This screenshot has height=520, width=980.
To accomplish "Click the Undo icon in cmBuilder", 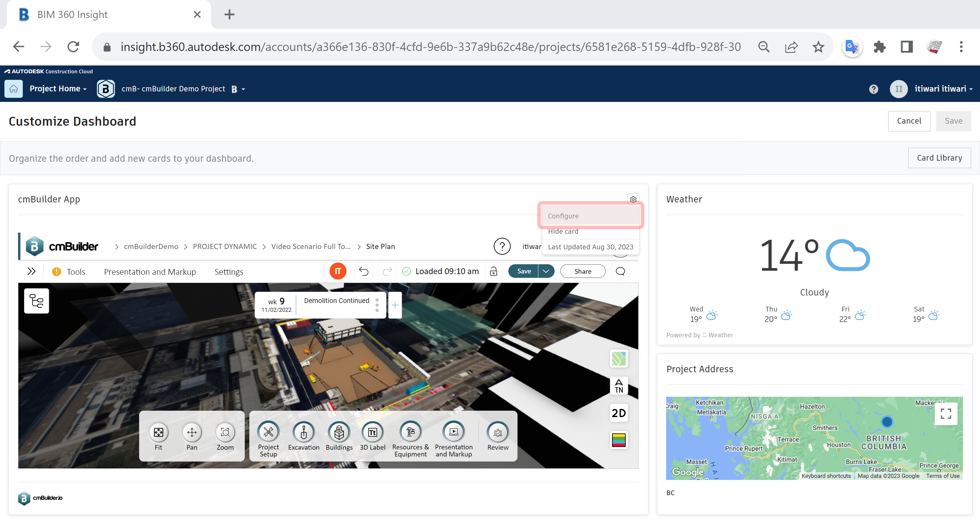I will tap(364, 271).
